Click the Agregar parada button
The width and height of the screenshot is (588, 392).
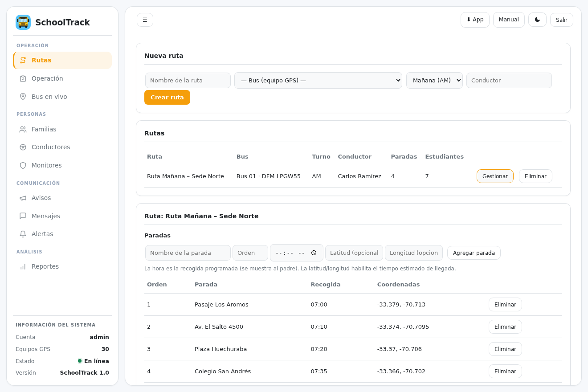click(x=474, y=253)
